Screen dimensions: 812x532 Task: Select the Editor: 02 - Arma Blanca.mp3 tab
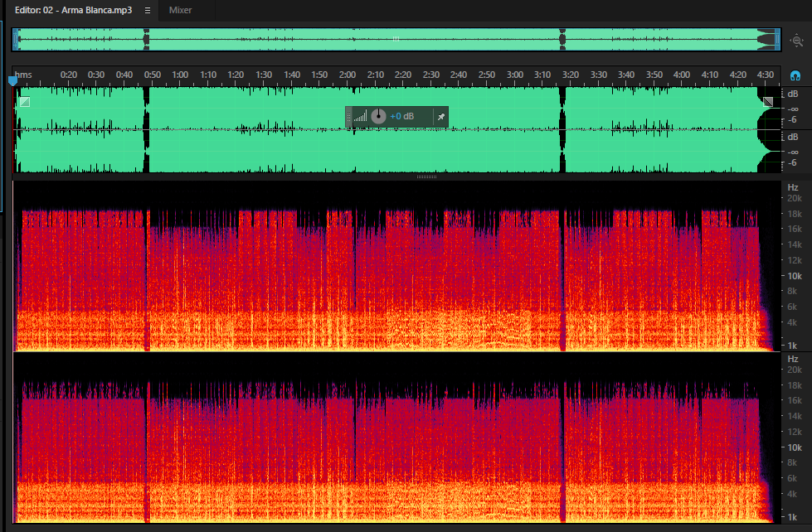pyautogui.click(x=73, y=10)
